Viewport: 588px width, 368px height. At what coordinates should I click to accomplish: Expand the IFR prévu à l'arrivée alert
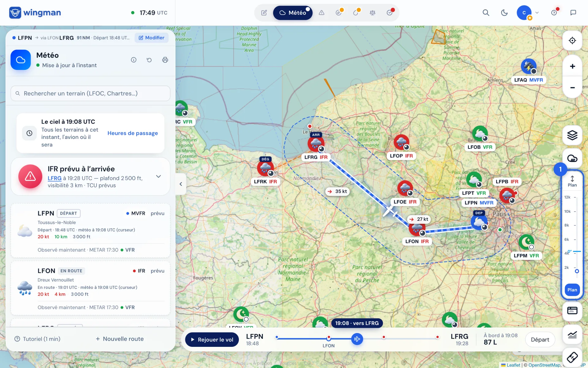tap(158, 176)
